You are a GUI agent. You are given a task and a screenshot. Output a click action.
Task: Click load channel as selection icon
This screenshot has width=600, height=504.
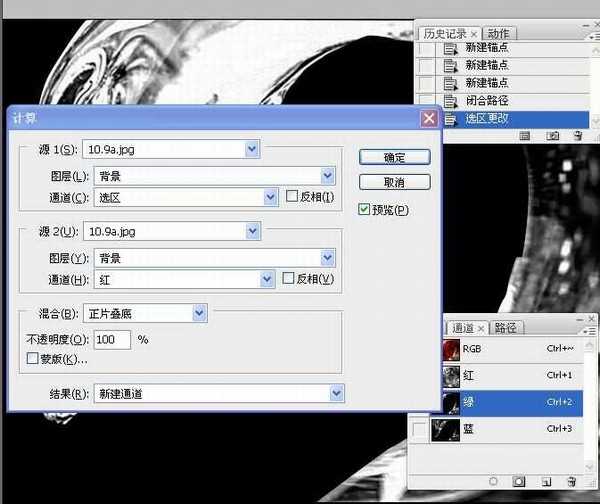pos(492,481)
